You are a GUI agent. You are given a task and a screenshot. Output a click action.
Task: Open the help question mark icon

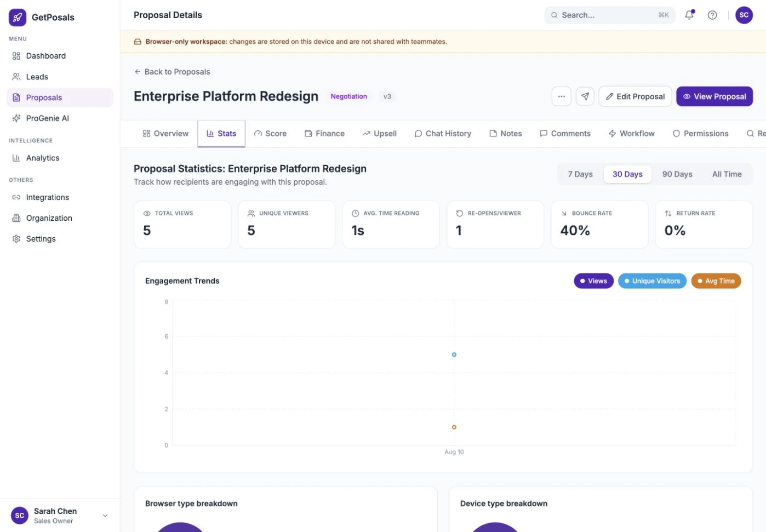click(x=712, y=15)
